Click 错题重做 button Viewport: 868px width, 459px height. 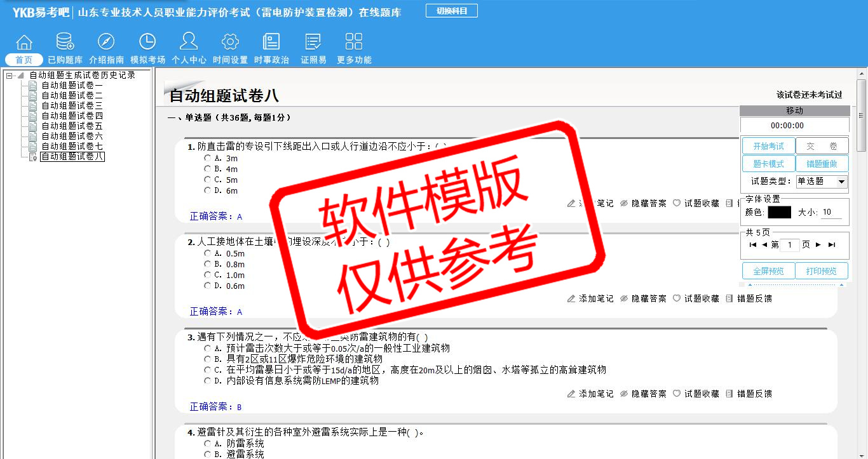pyautogui.click(x=822, y=164)
